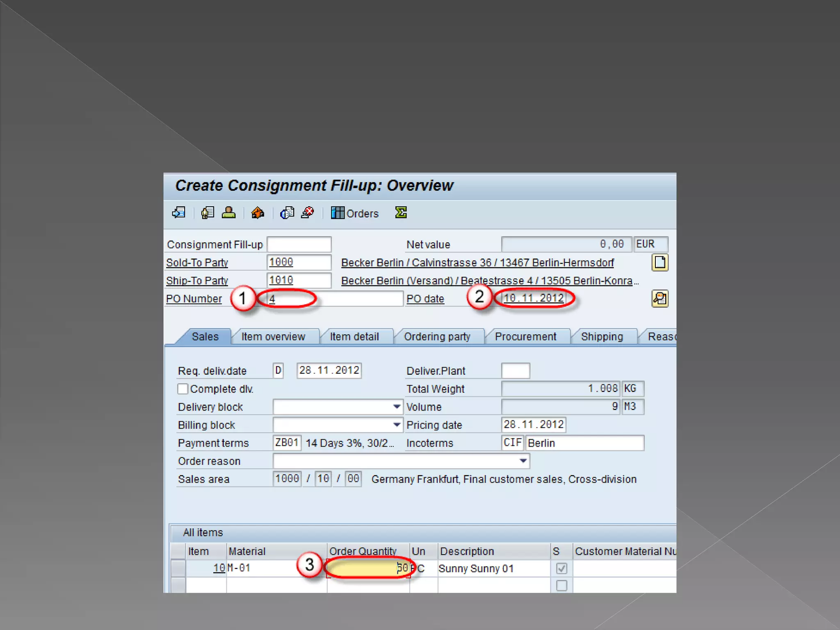
Task: Open the header details icon
Action: 208,212
